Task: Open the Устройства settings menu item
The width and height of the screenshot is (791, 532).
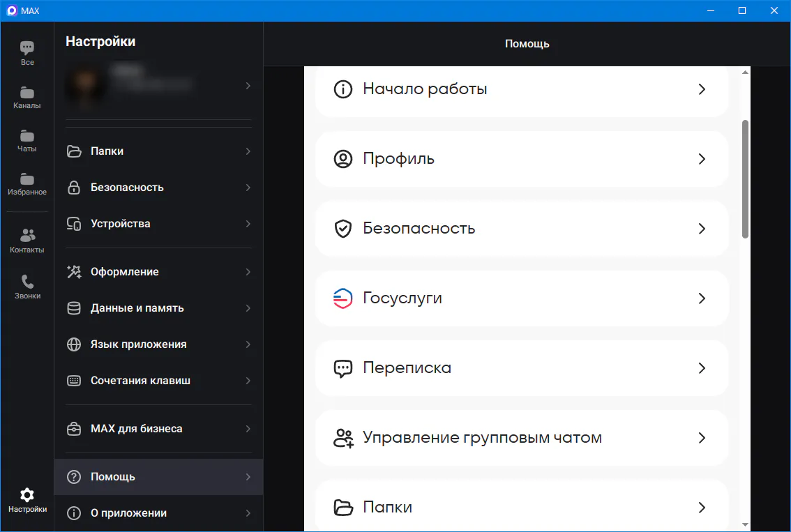Action: coord(158,224)
